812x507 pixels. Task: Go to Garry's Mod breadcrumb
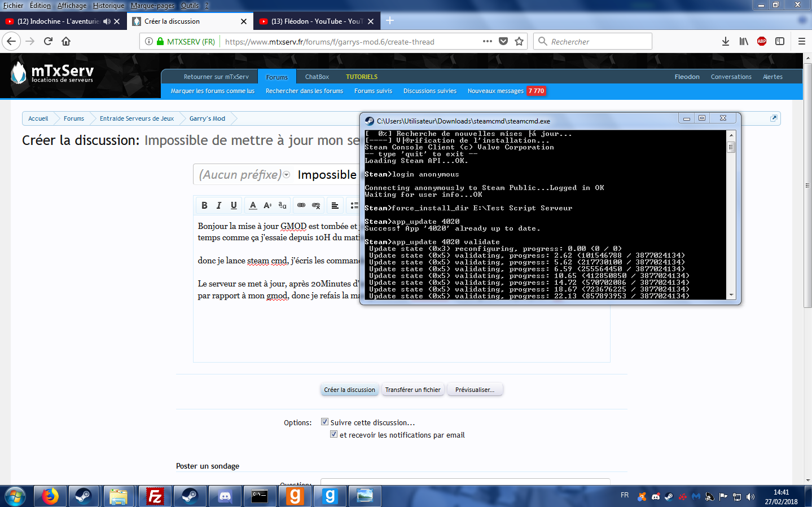207,118
